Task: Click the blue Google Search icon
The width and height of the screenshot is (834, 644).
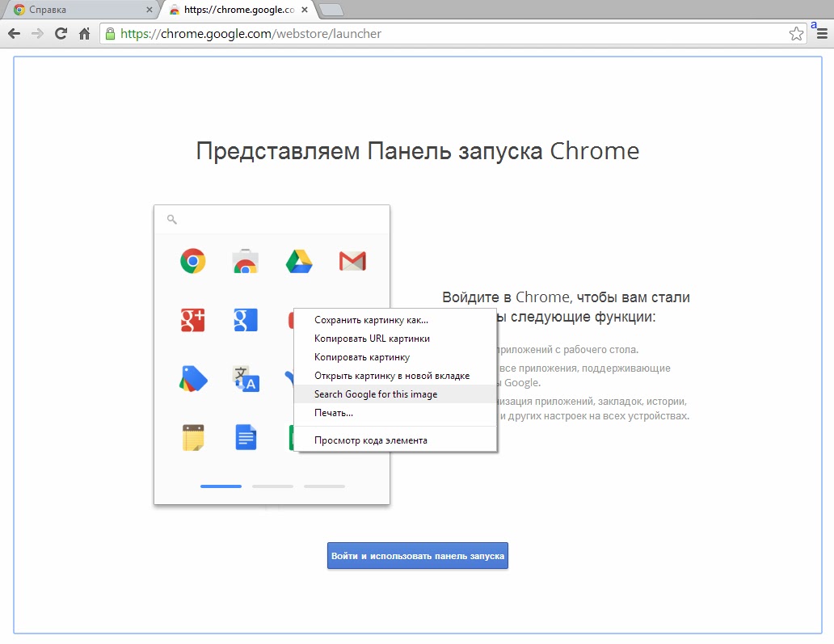Action: 245,320
